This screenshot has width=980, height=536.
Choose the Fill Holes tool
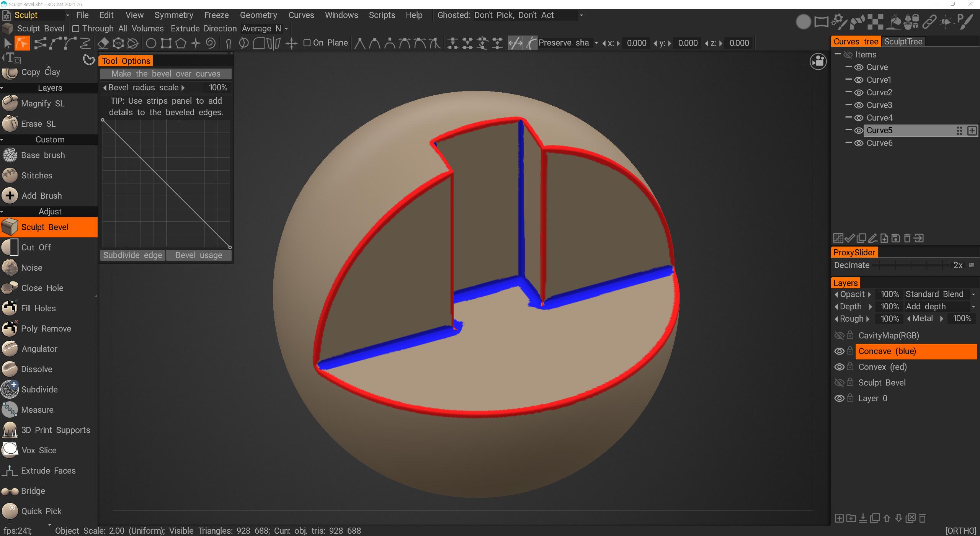click(x=38, y=308)
